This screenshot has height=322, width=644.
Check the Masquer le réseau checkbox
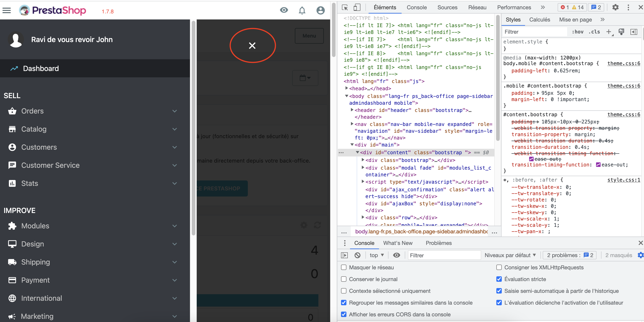pos(344,267)
